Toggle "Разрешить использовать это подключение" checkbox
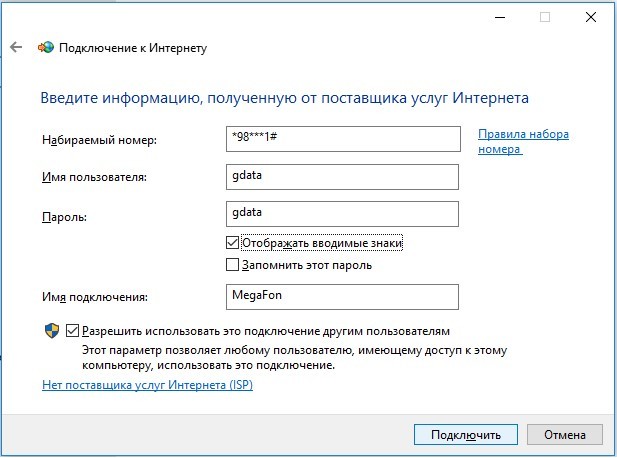The image size is (617, 458). (x=72, y=330)
